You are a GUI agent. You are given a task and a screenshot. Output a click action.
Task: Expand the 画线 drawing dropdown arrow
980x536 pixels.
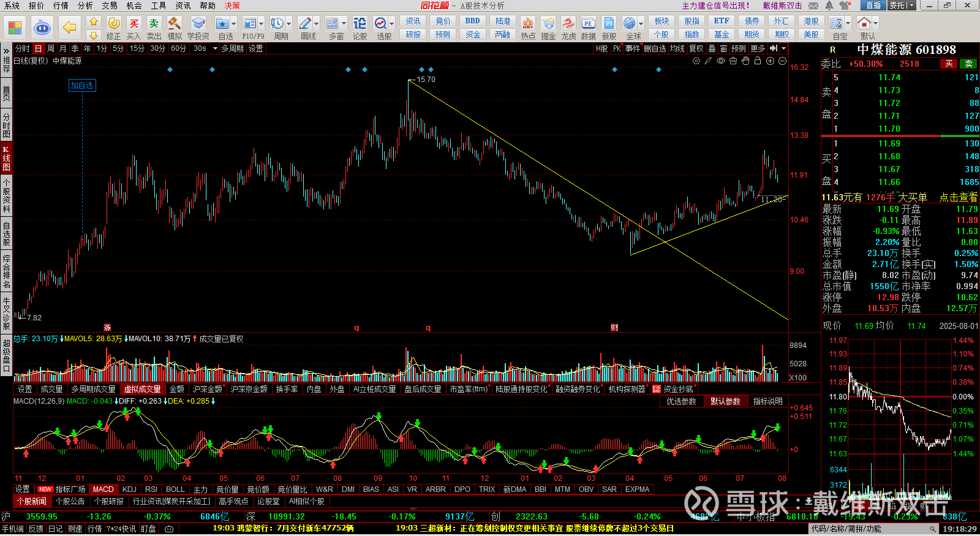pos(317,23)
